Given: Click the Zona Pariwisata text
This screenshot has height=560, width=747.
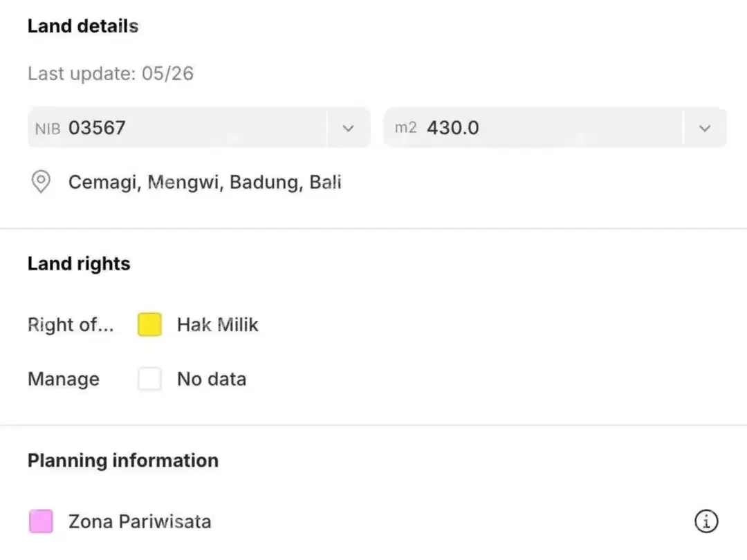Looking at the screenshot, I should coord(140,521).
